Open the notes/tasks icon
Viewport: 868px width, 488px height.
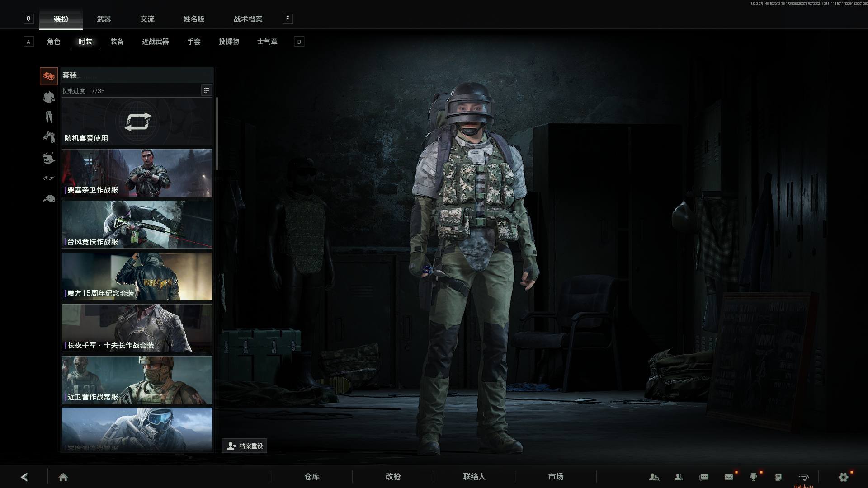778,477
